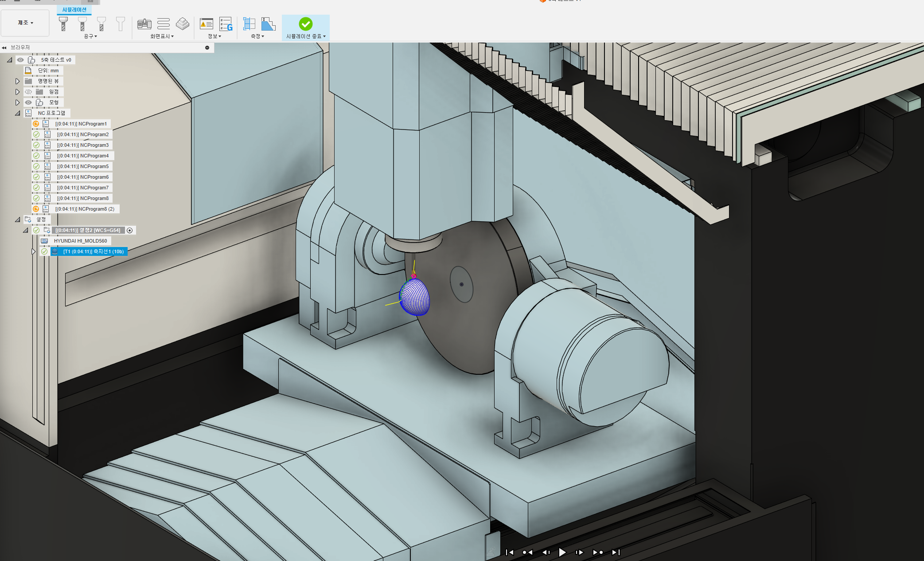Open the warning log icon under 정보
Image resolution: width=924 pixels, height=561 pixels.
[x=206, y=24]
